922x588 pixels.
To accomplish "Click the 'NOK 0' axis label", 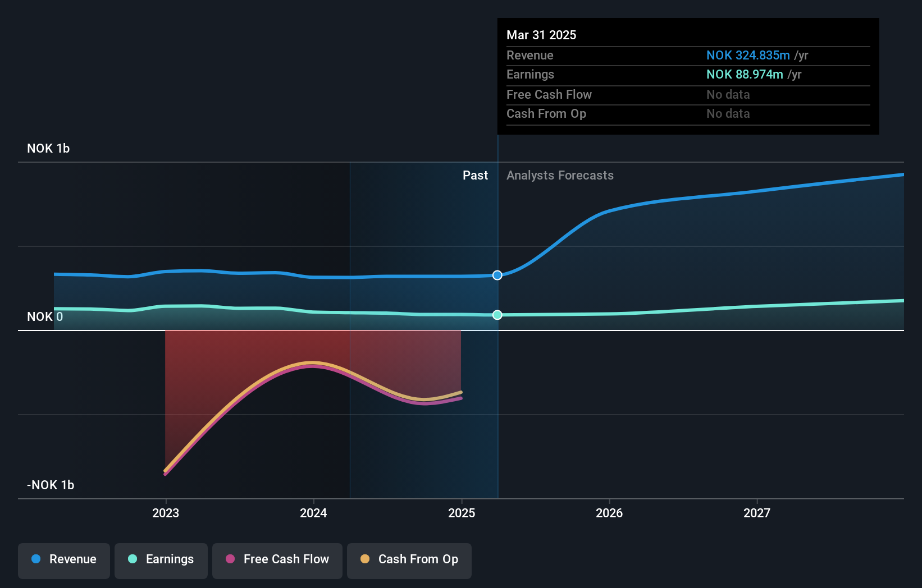I will [45, 316].
